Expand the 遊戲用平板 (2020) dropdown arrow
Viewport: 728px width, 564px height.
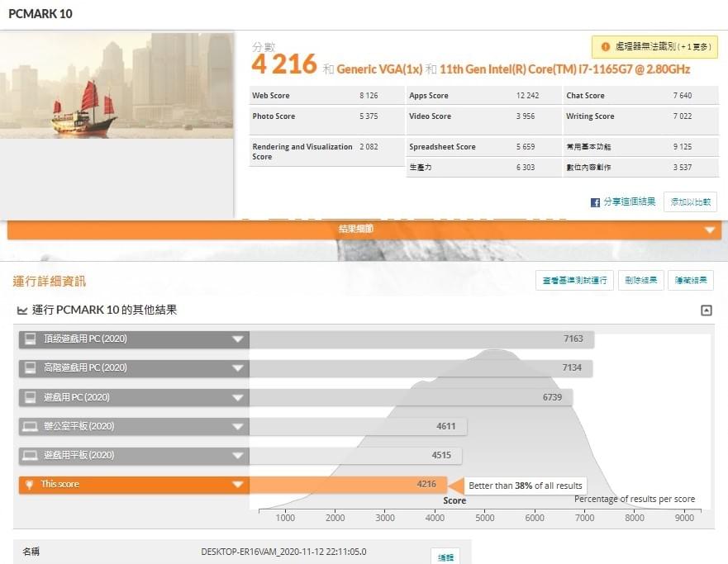point(238,456)
